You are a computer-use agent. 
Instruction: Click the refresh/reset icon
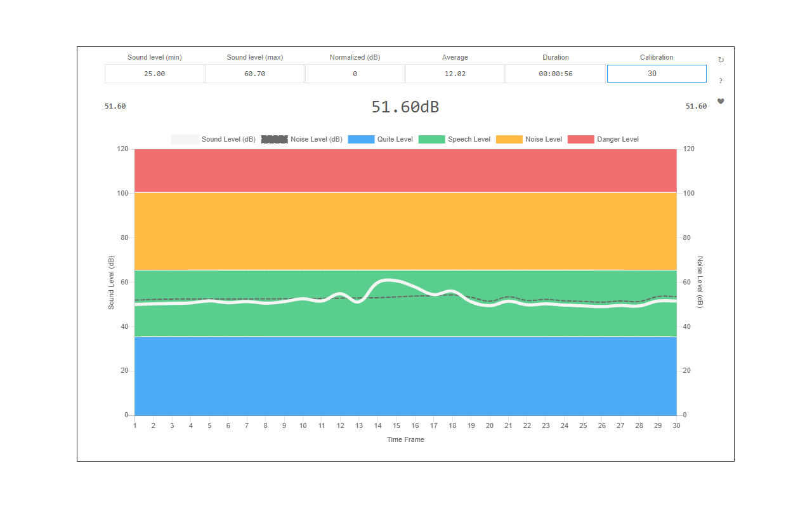click(721, 60)
